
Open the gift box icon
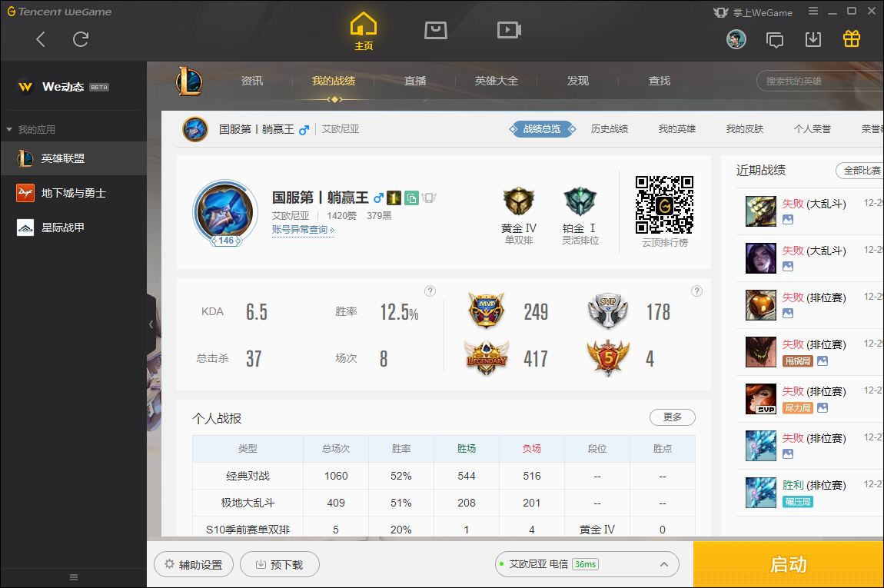click(851, 38)
